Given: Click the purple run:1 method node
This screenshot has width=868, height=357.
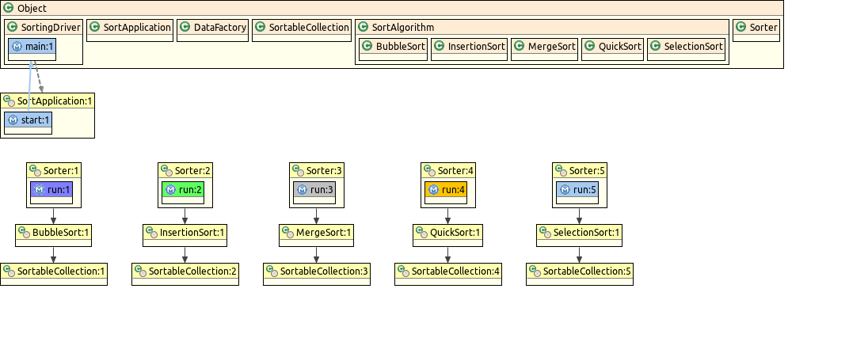Looking at the screenshot, I should pyautogui.click(x=53, y=190).
